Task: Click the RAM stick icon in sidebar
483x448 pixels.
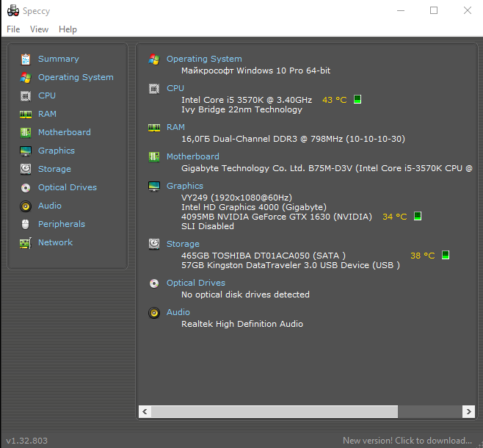Action: 26,115
